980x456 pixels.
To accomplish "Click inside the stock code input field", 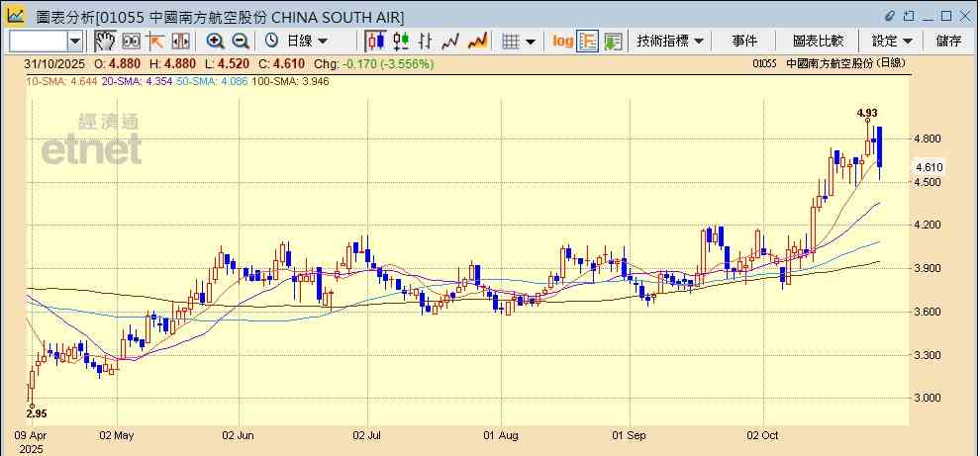I will pos(38,41).
